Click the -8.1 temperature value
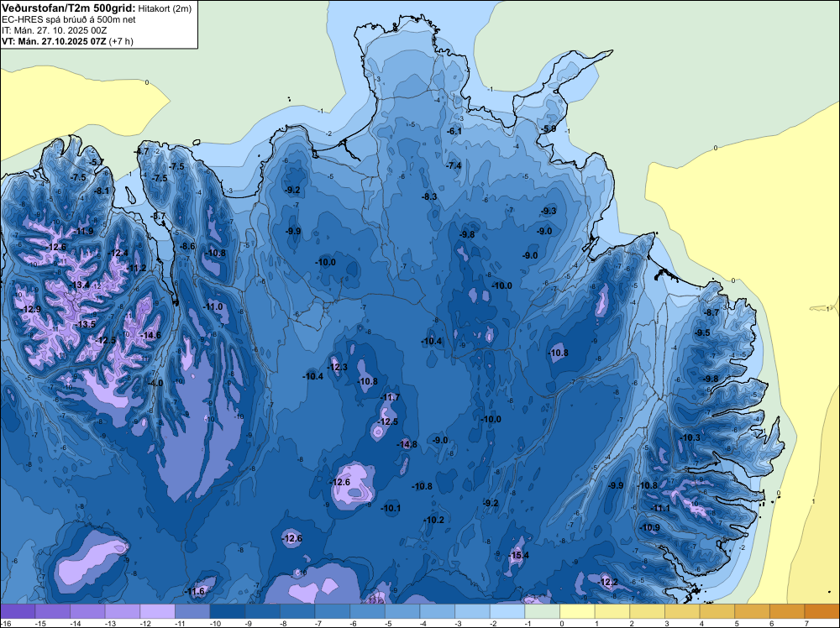This screenshot has width=840, height=628. click(102, 191)
